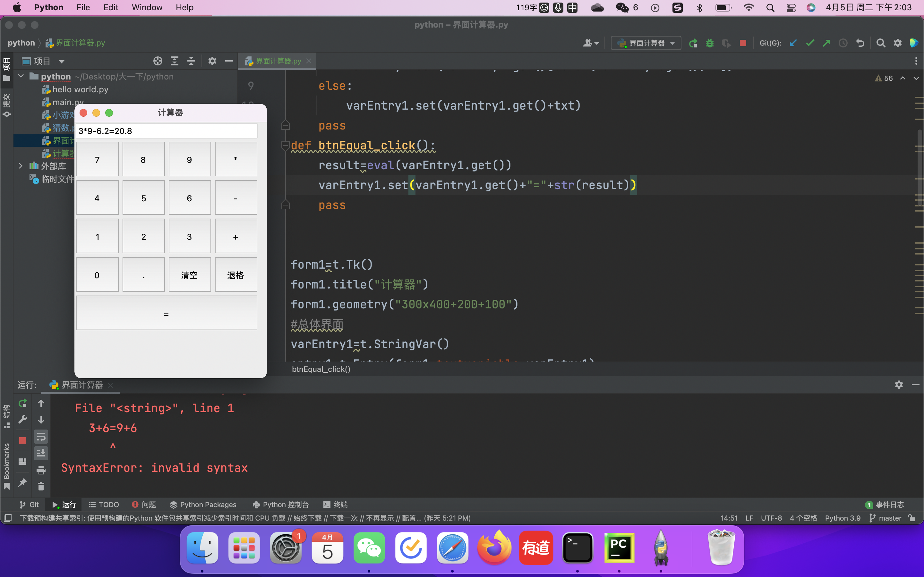Open the 界面计算器 run configuration dropdown
The image size is (924, 577).
pos(646,43)
